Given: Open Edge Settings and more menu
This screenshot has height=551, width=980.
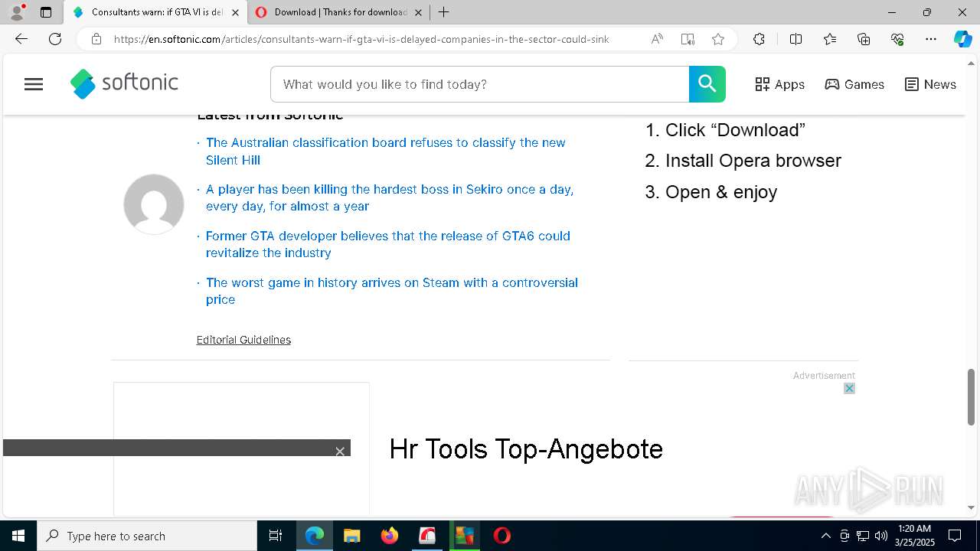Looking at the screenshot, I should point(931,39).
